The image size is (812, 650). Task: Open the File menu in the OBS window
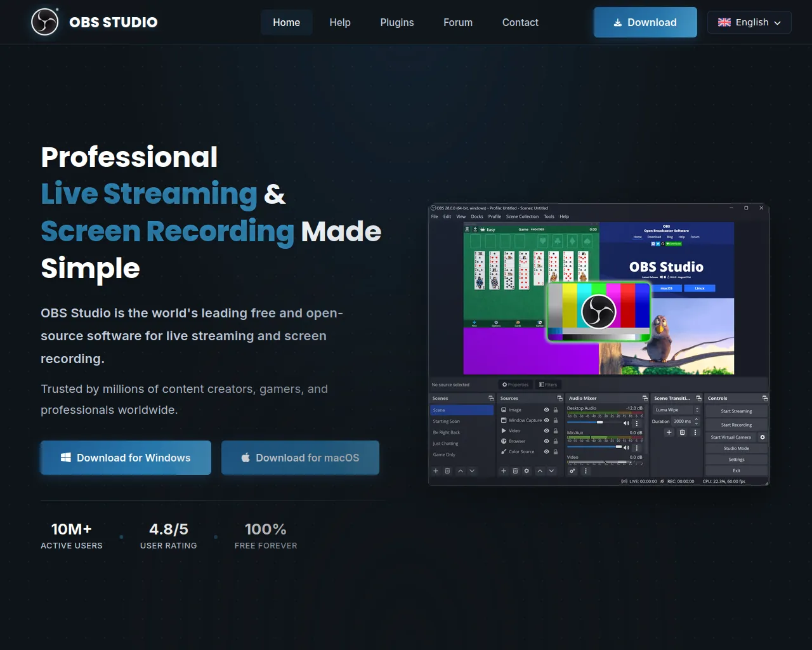pos(435,216)
